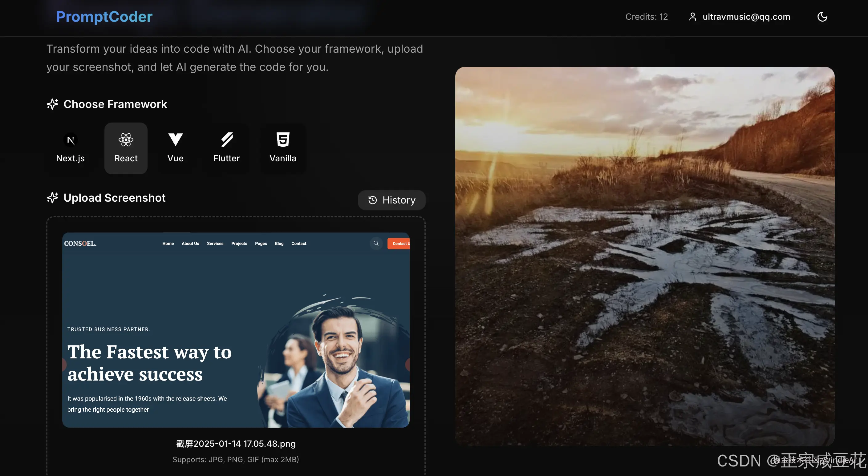Viewport: 868px width, 476px height.
Task: Open the History panel
Action: (x=391, y=200)
